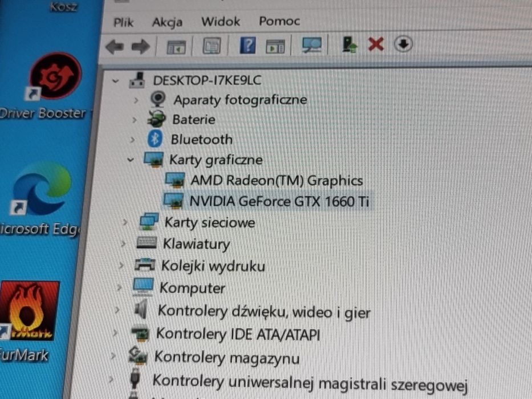Collapse the Karty graficzne category arrow

pyautogui.click(x=131, y=159)
